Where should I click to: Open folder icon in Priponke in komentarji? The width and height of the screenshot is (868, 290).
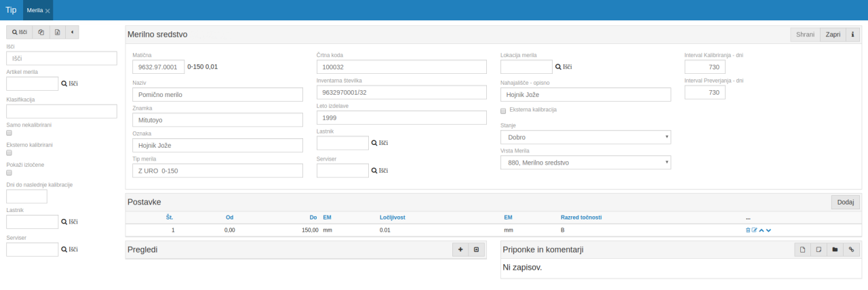835,250
